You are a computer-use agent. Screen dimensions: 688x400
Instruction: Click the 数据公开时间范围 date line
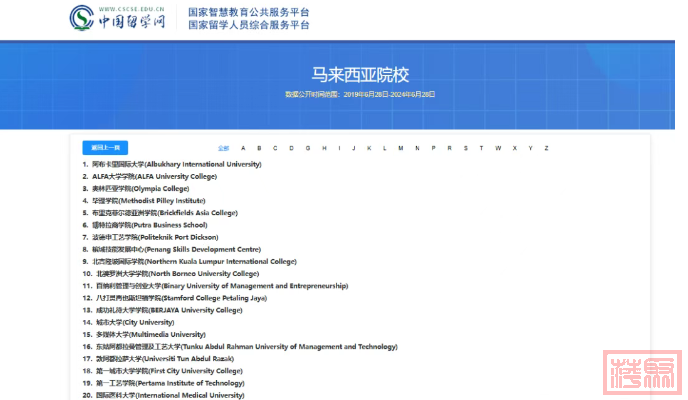click(x=360, y=94)
